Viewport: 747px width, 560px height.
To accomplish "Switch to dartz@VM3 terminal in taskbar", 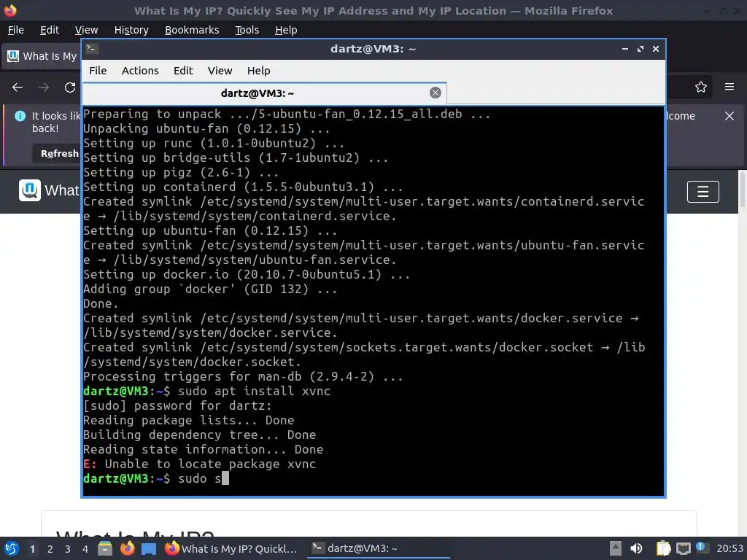I will (379, 548).
